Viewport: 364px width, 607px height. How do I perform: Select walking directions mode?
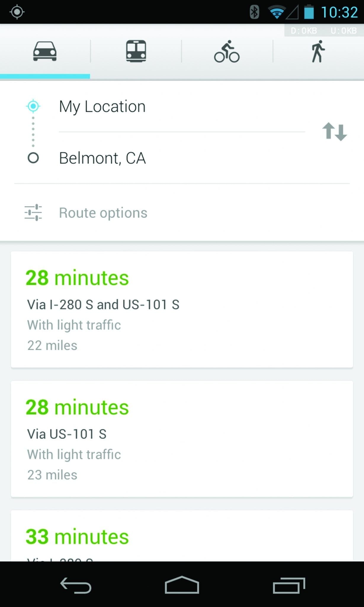point(318,52)
